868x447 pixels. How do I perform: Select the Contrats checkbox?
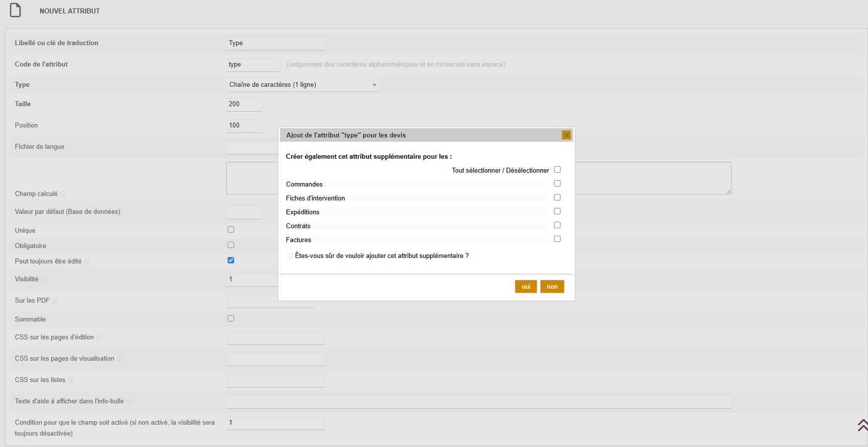pyautogui.click(x=557, y=225)
